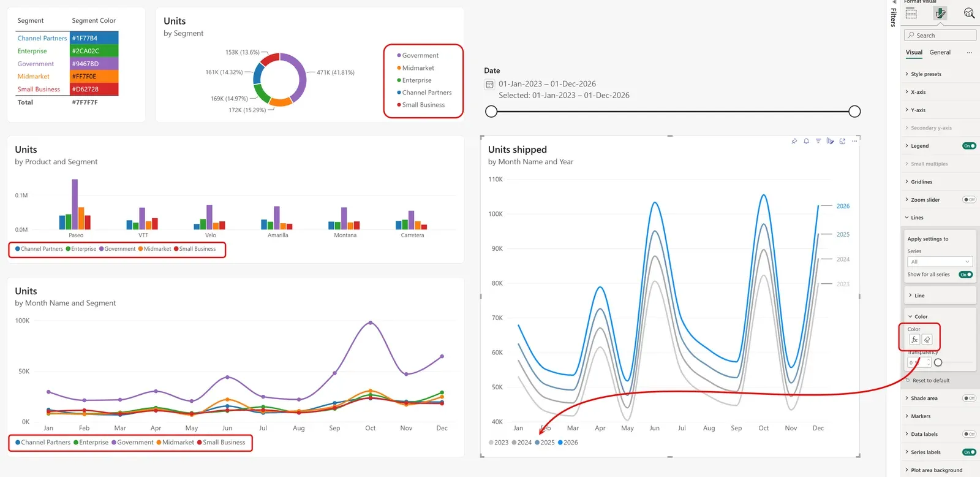Click the Transparency value field
This screenshot has width=980, height=477.
919,363
